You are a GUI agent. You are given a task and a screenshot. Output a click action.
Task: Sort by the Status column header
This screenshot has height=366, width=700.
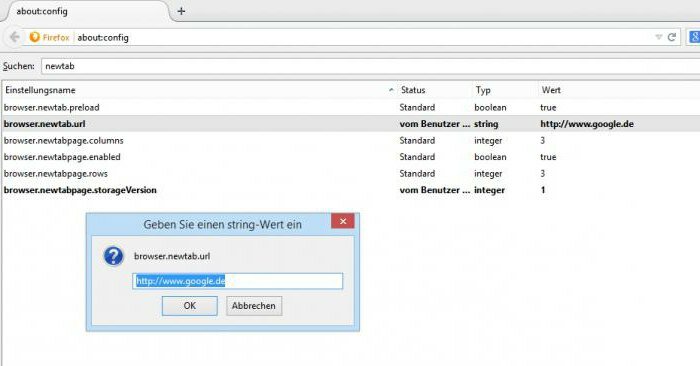click(x=413, y=90)
